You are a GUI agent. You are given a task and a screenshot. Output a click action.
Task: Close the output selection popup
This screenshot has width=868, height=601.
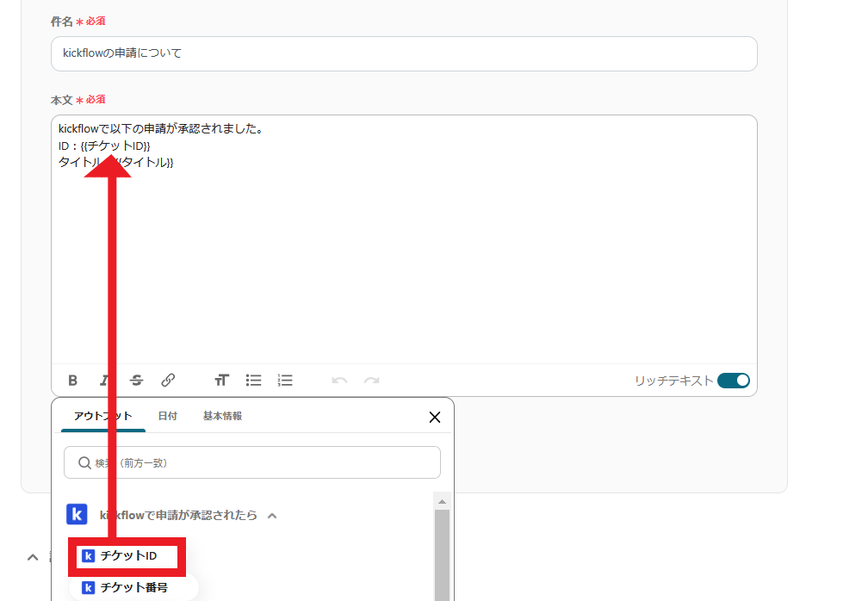coord(435,418)
